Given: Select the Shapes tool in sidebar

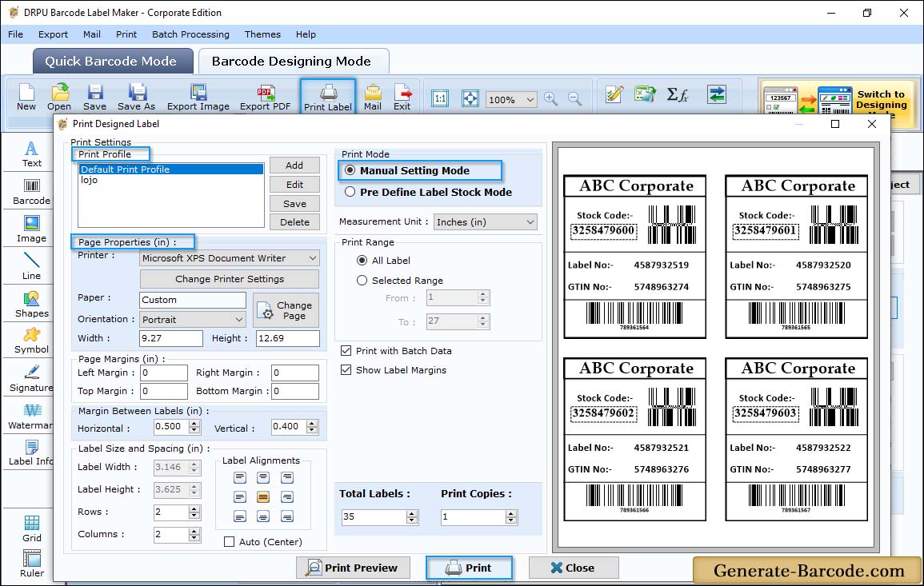Looking at the screenshot, I should (x=32, y=305).
